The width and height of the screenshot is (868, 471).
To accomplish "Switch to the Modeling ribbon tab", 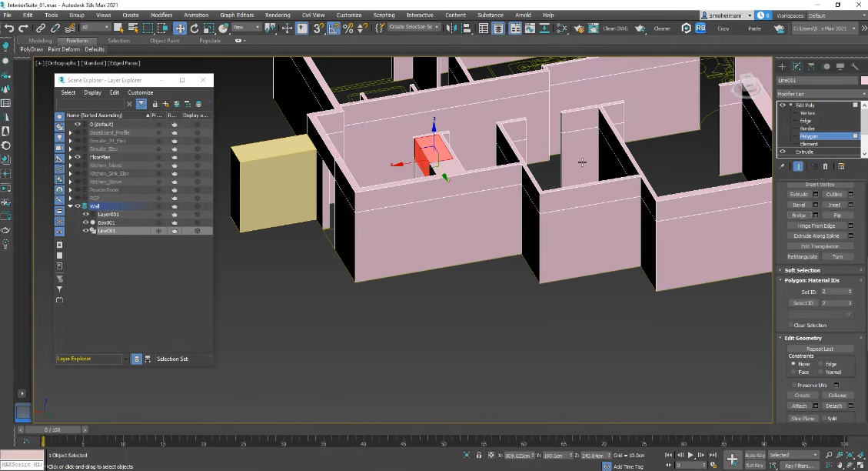I will pyautogui.click(x=40, y=41).
